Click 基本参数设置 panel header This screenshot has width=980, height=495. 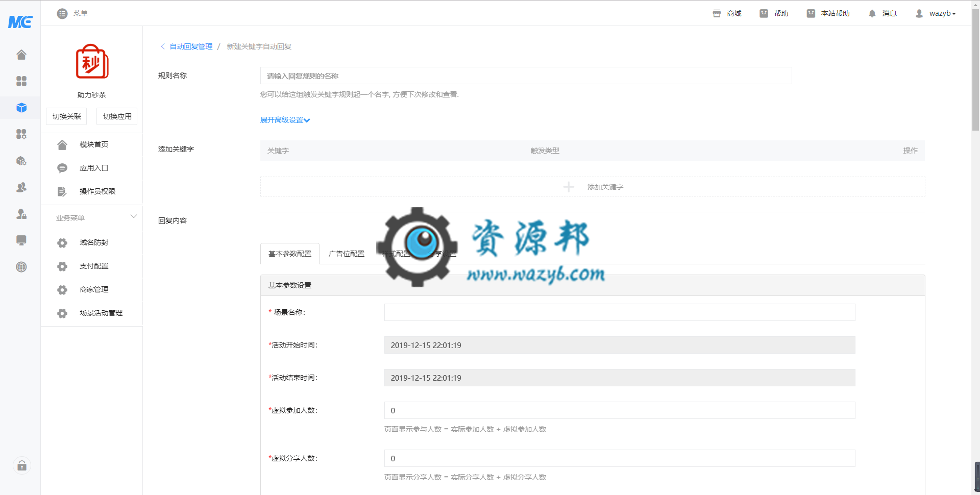pos(593,285)
